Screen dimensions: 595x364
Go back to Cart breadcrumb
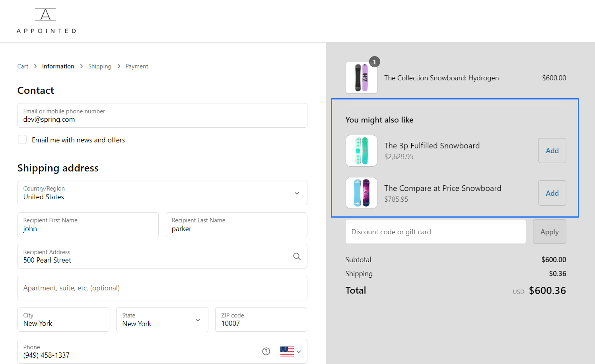click(x=23, y=66)
